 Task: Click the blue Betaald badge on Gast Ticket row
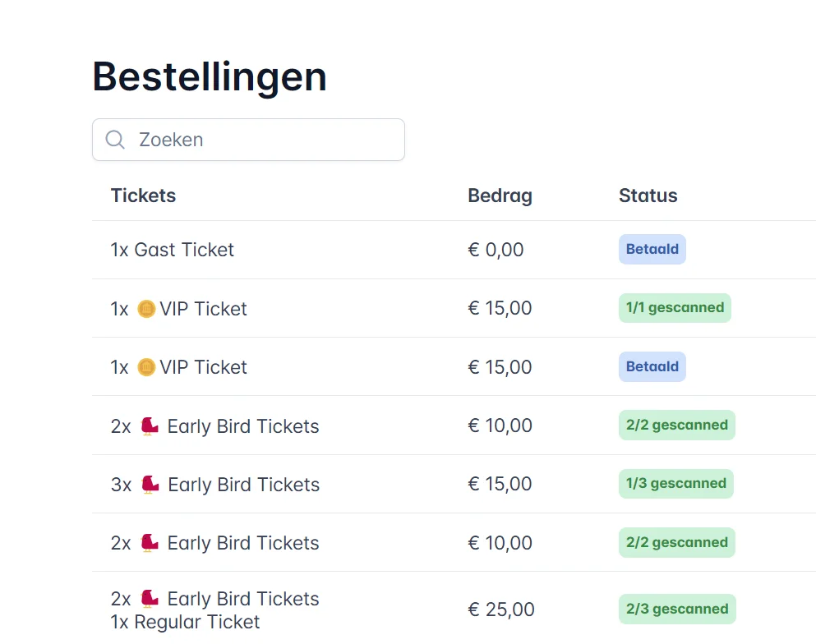click(652, 249)
